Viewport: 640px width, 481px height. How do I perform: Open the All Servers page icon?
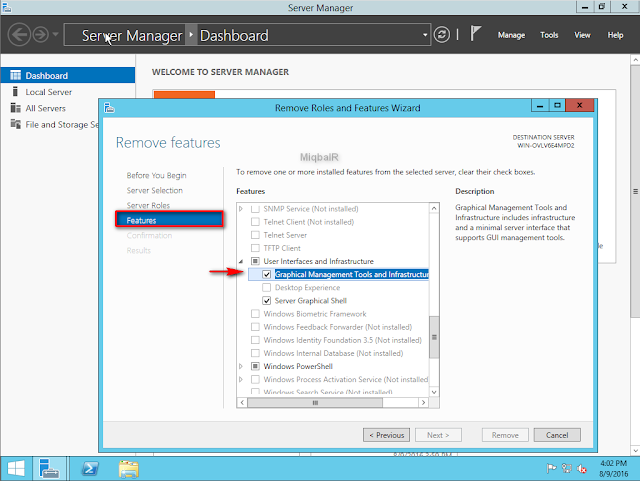point(15,108)
